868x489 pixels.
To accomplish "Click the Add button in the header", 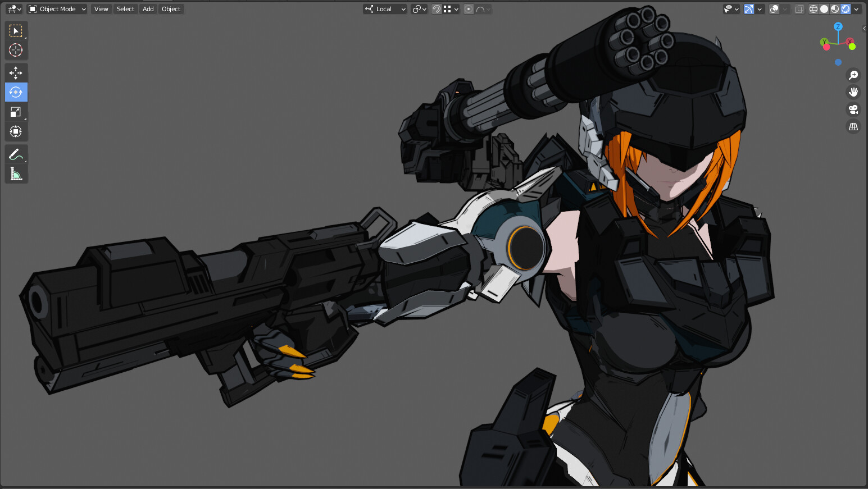I will coord(148,9).
